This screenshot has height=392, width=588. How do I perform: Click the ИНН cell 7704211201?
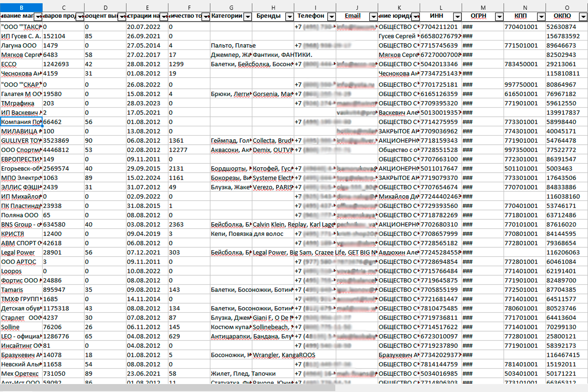pos(440,27)
